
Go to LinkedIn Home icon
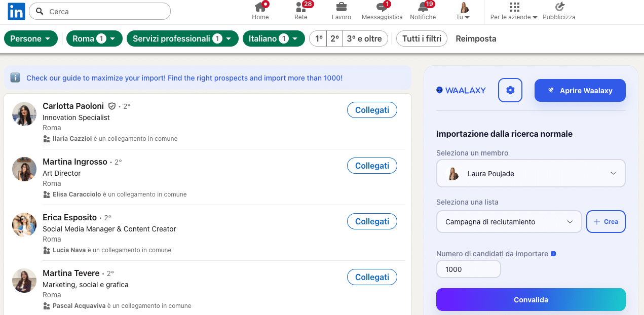click(260, 7)
